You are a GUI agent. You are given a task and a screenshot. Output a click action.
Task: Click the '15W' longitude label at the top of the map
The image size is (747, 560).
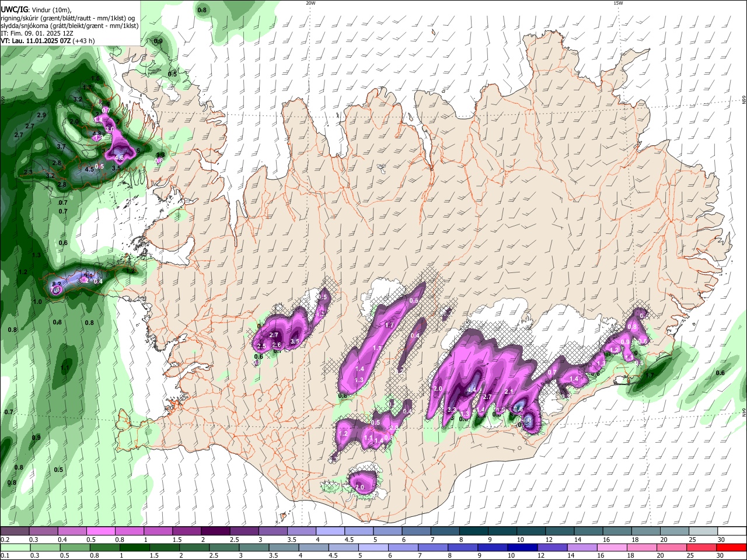[618, 3]
